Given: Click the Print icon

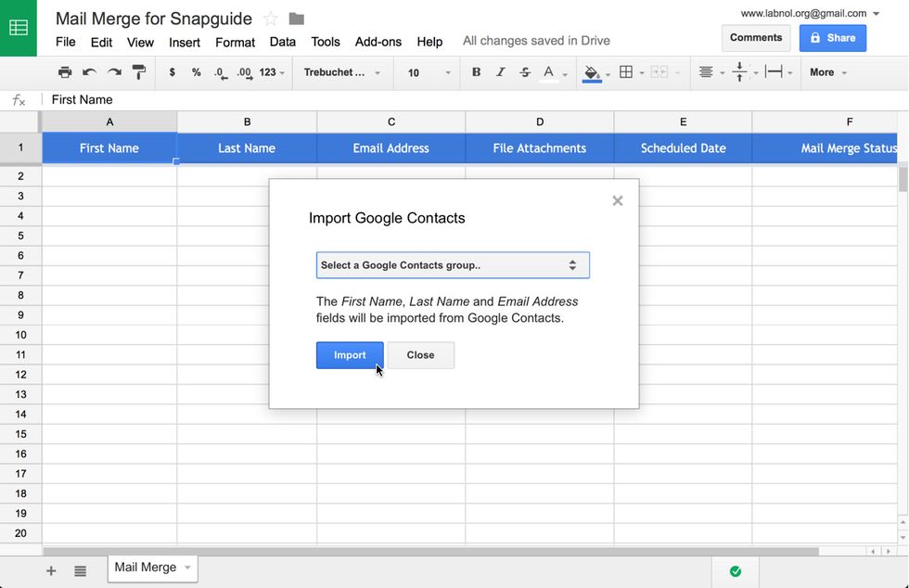Looking at the screenshot, I should click(x=65, y=72).
